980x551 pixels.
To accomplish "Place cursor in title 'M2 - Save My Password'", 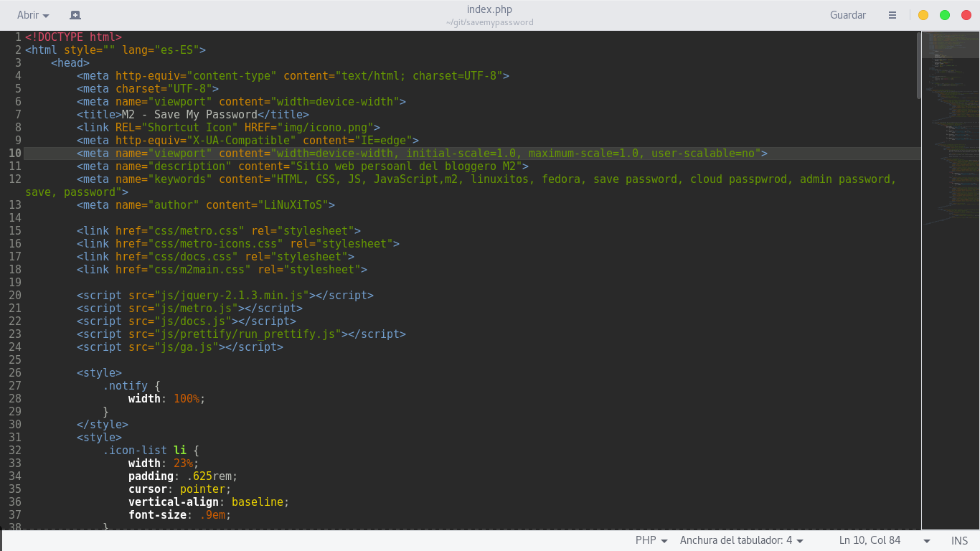I will [189, 115].
